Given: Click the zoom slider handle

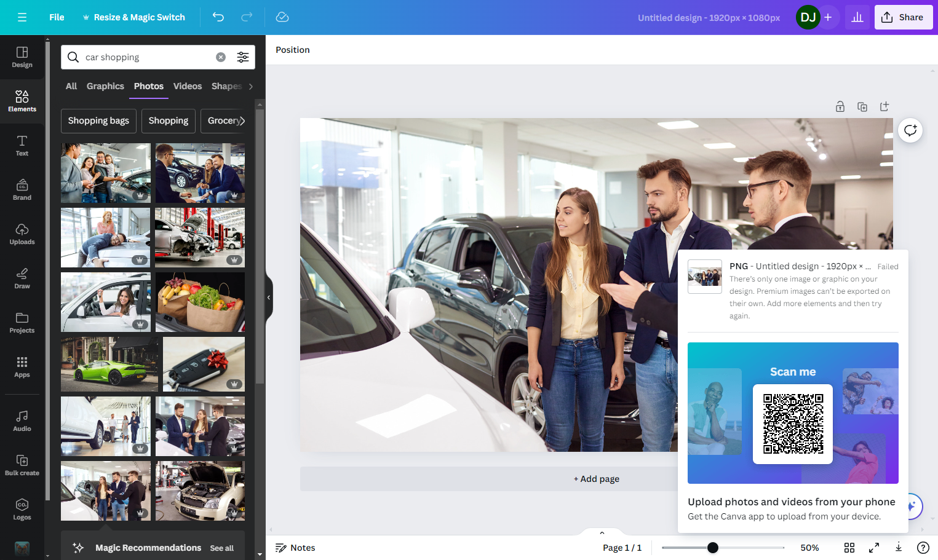Looking at the screenshot, I should 713,548.
